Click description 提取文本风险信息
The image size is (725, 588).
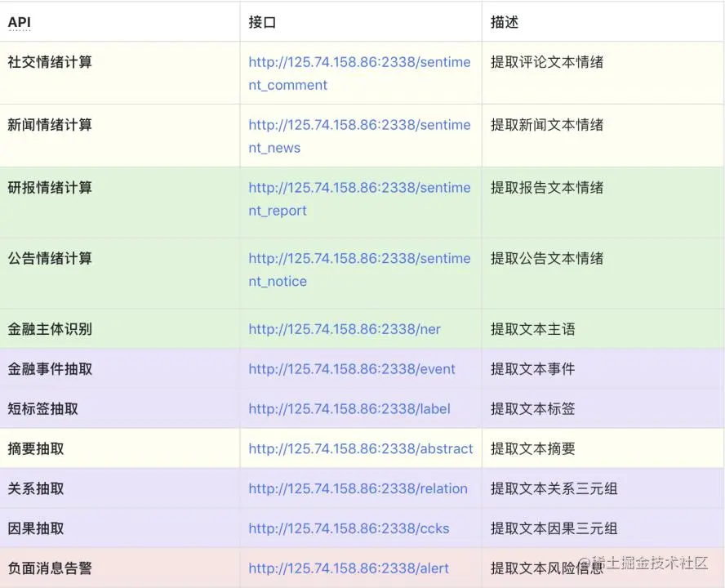tap(547, 568)
